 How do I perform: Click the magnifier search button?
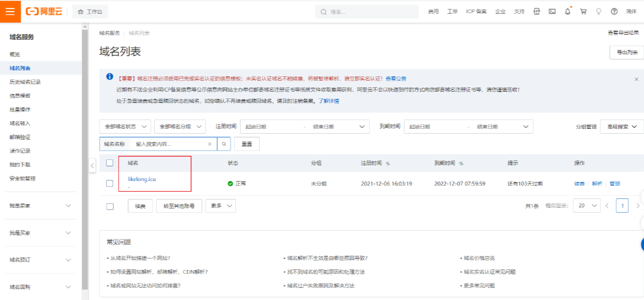[x=224, y=144]
